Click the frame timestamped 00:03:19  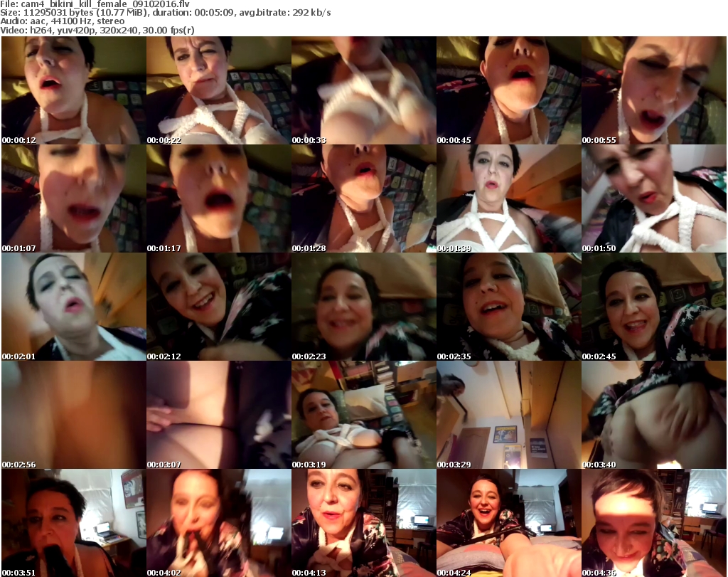click(363, 415)
